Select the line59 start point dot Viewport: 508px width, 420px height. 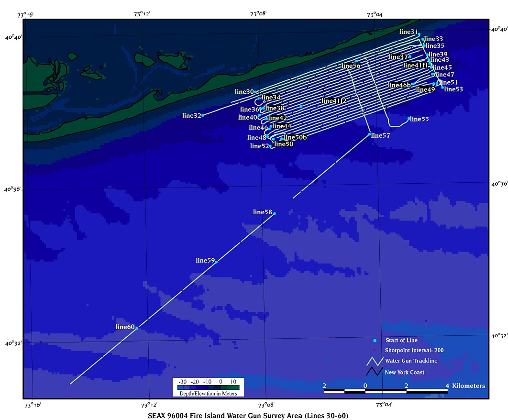(217, 262)
